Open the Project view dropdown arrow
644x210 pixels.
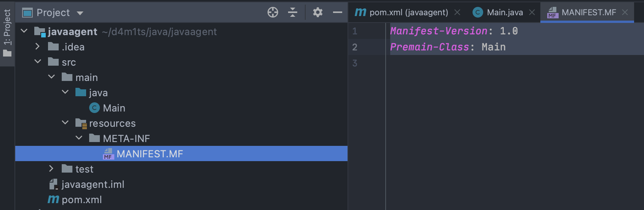80,13
